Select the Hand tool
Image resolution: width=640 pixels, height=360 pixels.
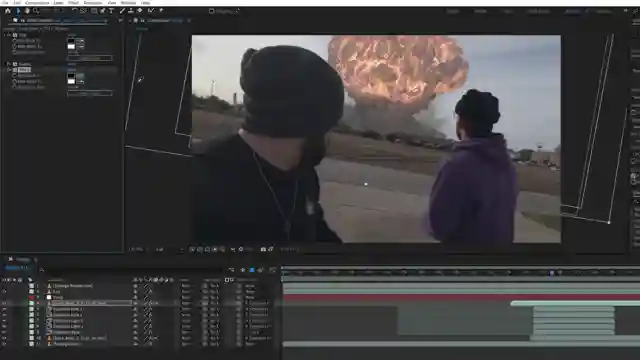(x=27, y=11)
